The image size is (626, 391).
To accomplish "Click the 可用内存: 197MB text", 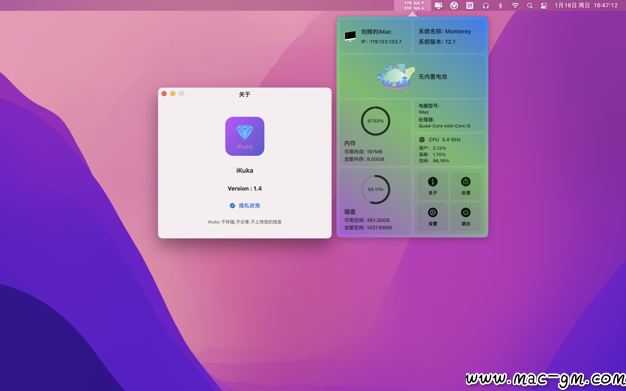I will click(363, 152).
